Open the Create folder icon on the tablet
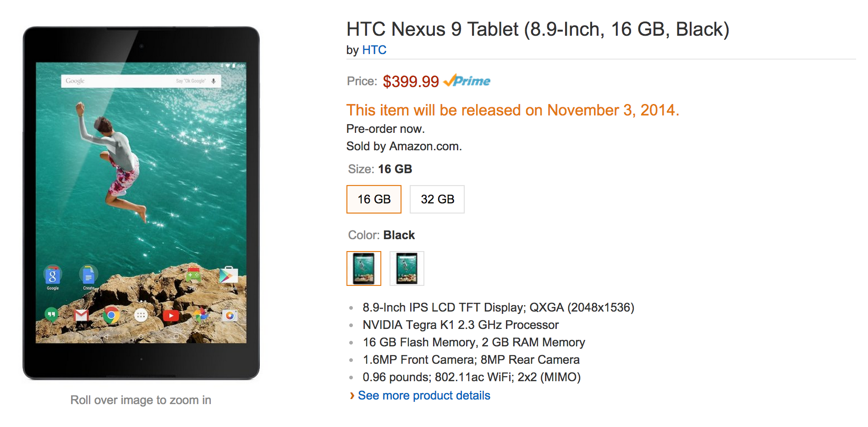The image size is (868, 427). coord(88,276)
